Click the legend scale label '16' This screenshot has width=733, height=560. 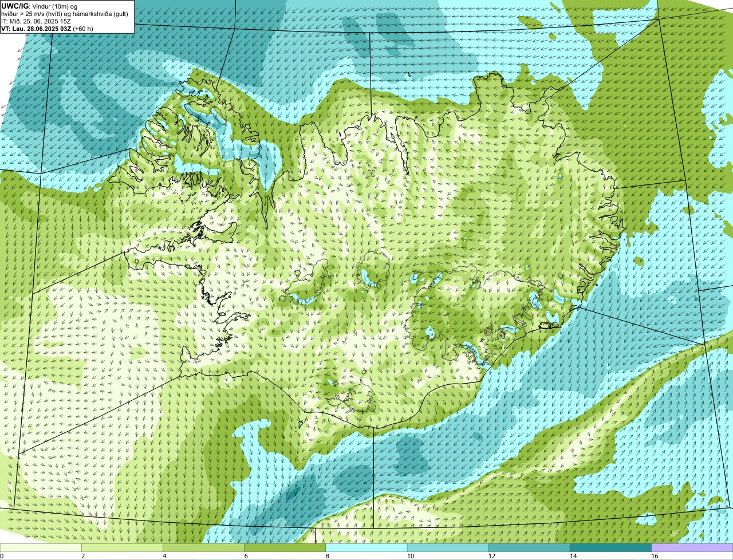[x=655, y=556]
